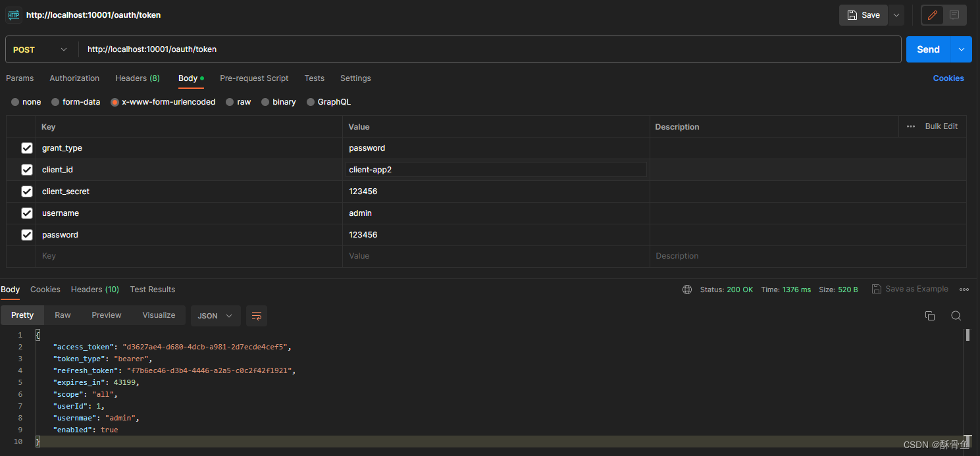
Task: Click the Size 520 B indicator
Action: tap(838, 290)
